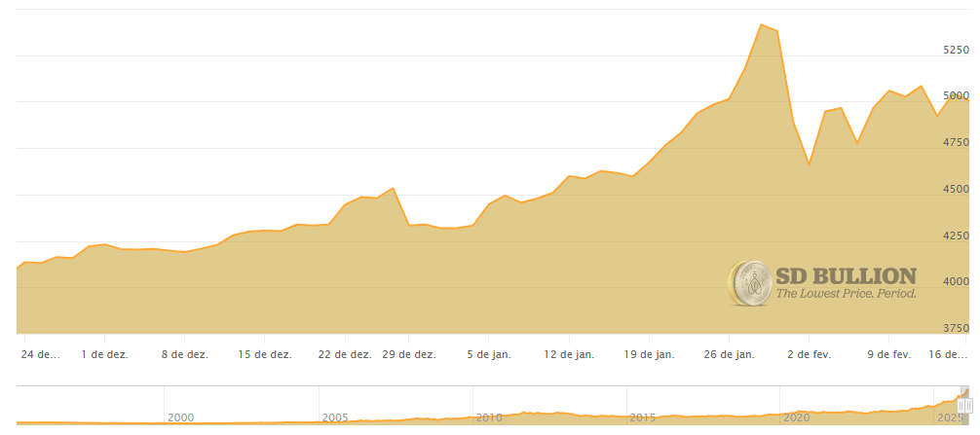Select the '1 de dez.' date axis label
Viewport: 980px width, 435px height.
point(105,354)
